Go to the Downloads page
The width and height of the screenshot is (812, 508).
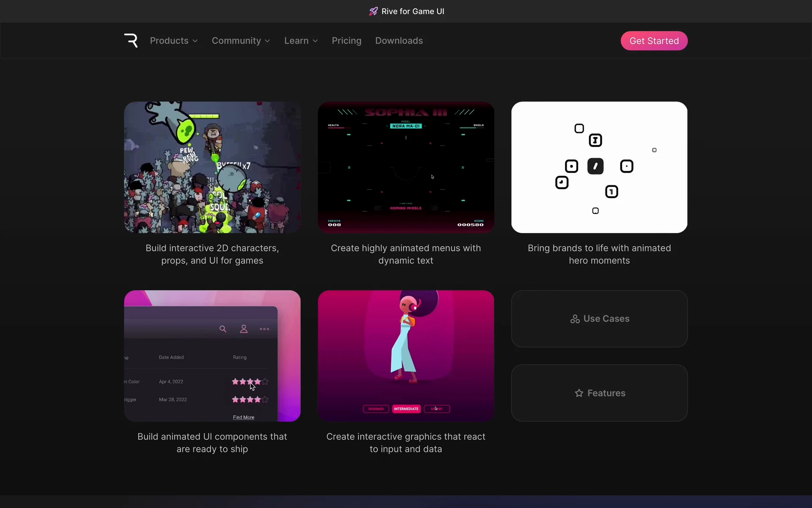[399, 41]
